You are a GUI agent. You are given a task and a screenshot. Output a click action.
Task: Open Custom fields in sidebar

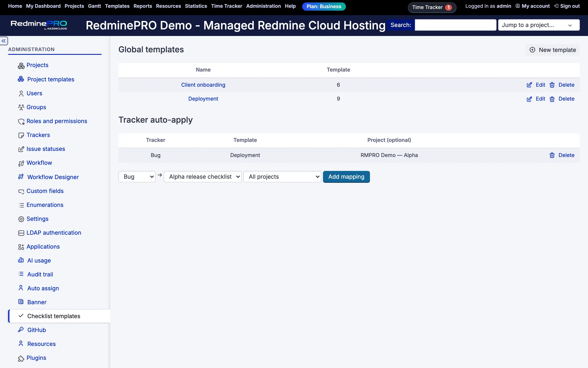[x=45, y=191]
